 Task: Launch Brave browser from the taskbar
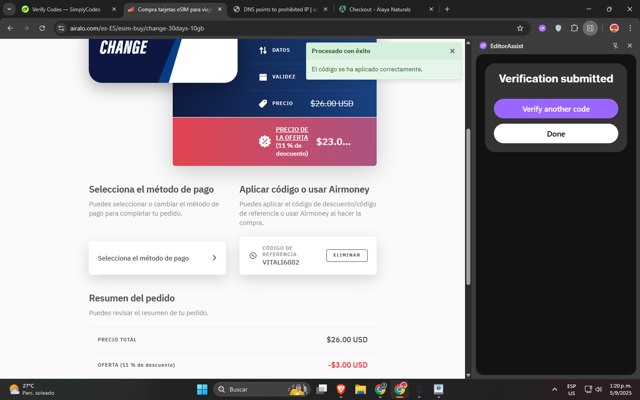coord(341,389)
